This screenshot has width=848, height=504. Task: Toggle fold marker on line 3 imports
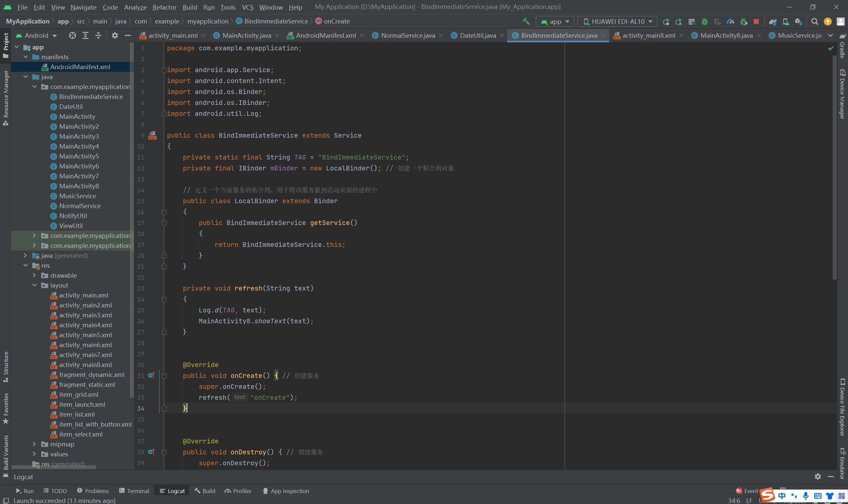(x=164, y=70)
